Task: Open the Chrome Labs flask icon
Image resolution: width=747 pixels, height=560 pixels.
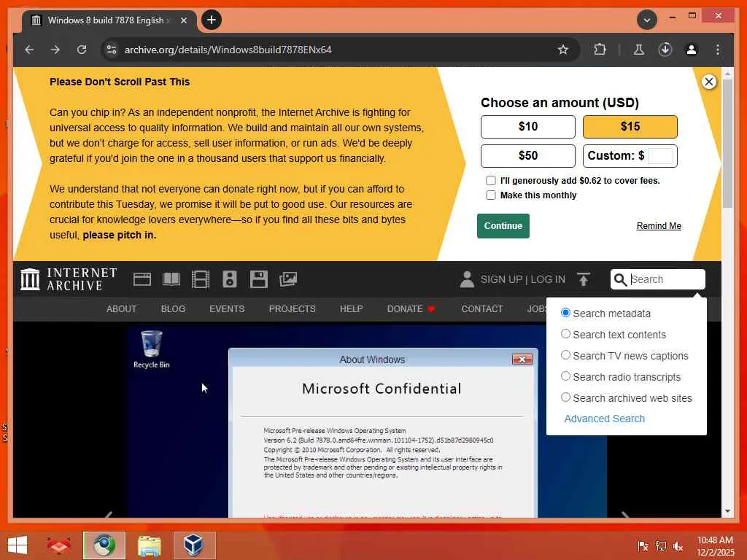Action: click(639, 50)
